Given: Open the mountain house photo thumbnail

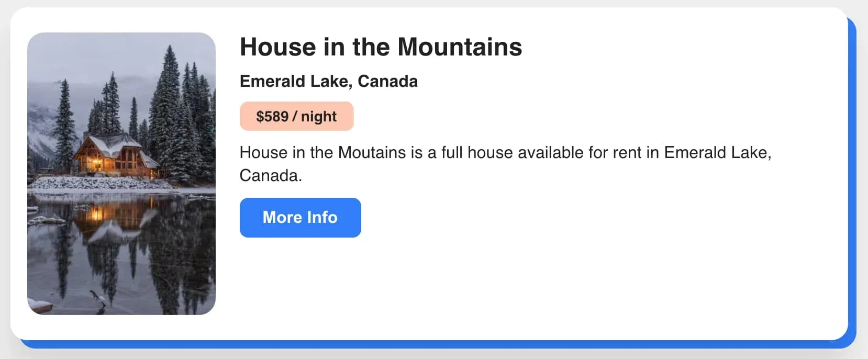Looking at the screenshot, I should point(121,173).
